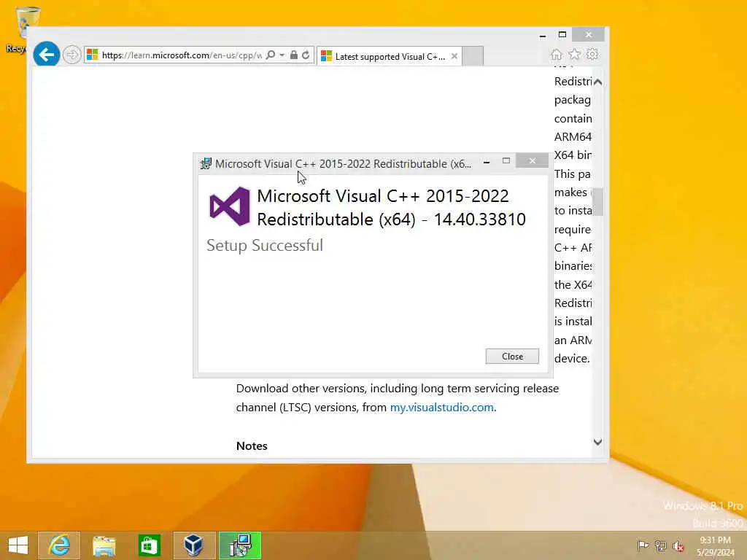Image resolution: width=747 pixels, height=560 pixels.
Task: Click the vertical scrollbar thumb in browser
Action: pos(598,201)
